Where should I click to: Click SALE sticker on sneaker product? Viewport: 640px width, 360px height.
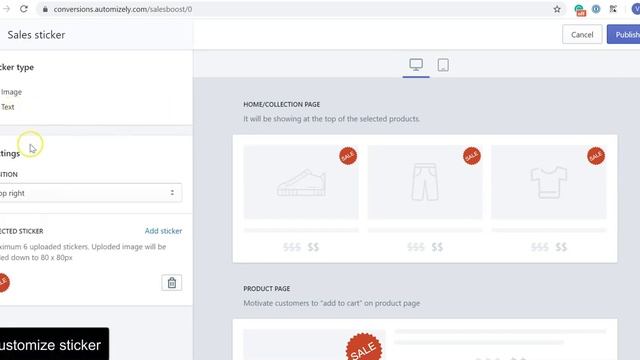pos(348,156)
